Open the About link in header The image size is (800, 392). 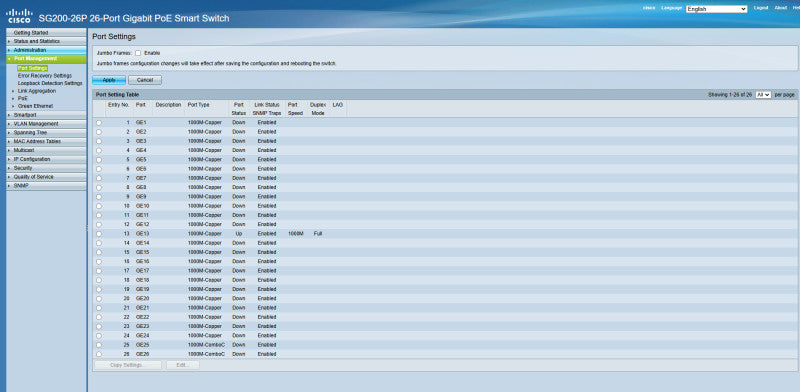(781, 8)
